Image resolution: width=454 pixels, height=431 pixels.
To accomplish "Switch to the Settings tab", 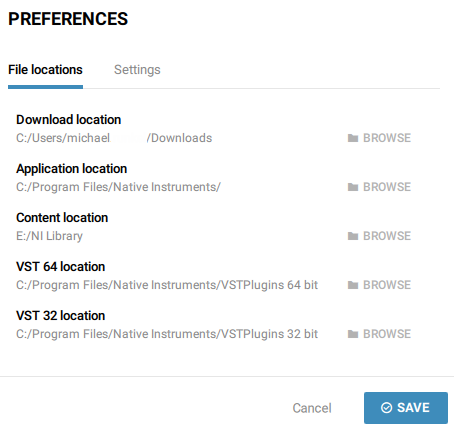I will [x=137, y=70].
